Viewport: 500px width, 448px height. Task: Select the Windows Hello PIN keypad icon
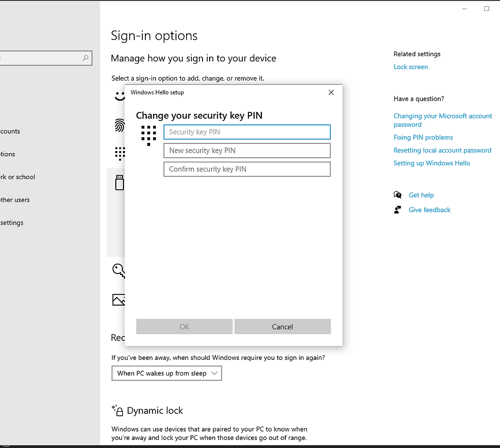pos(120,154)
